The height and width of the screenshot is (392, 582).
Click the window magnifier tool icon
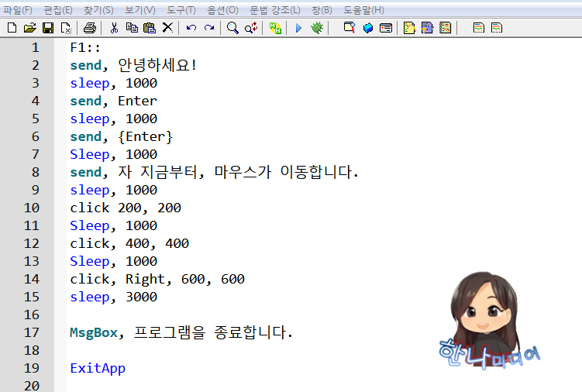pos(350,28)
